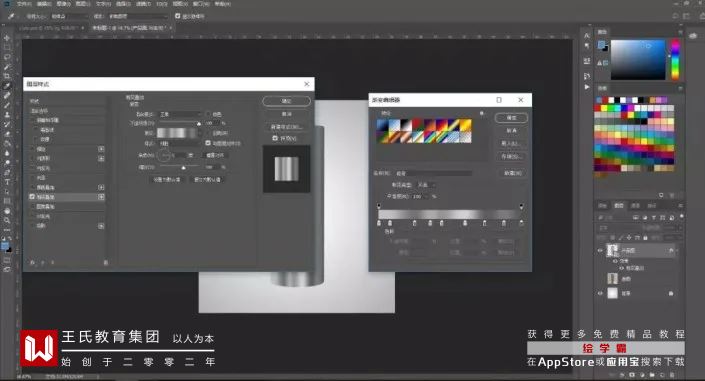Image resolution: width=705 pixels, height=381 pixels.
Task: Switch to the 通道 panel tab
Action: 635,206
